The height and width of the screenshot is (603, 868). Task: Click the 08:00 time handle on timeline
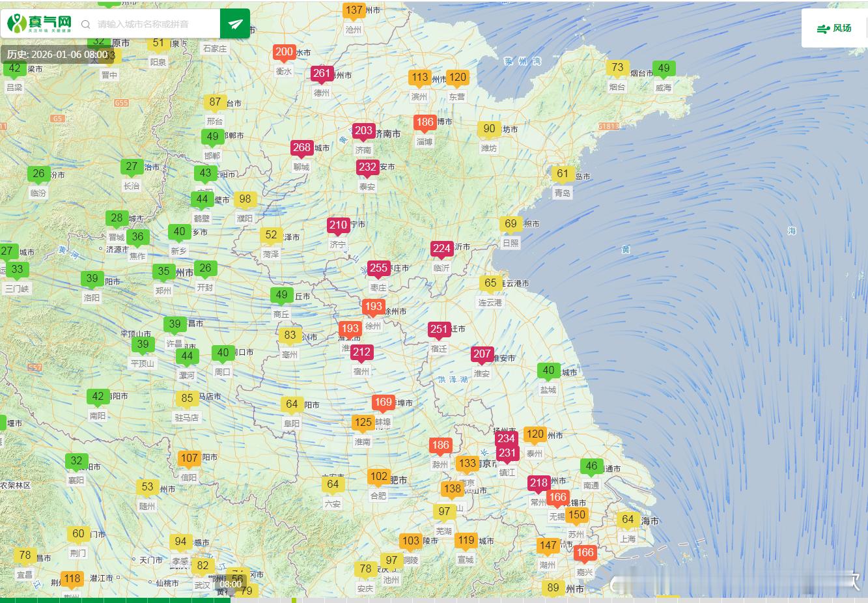231,584
